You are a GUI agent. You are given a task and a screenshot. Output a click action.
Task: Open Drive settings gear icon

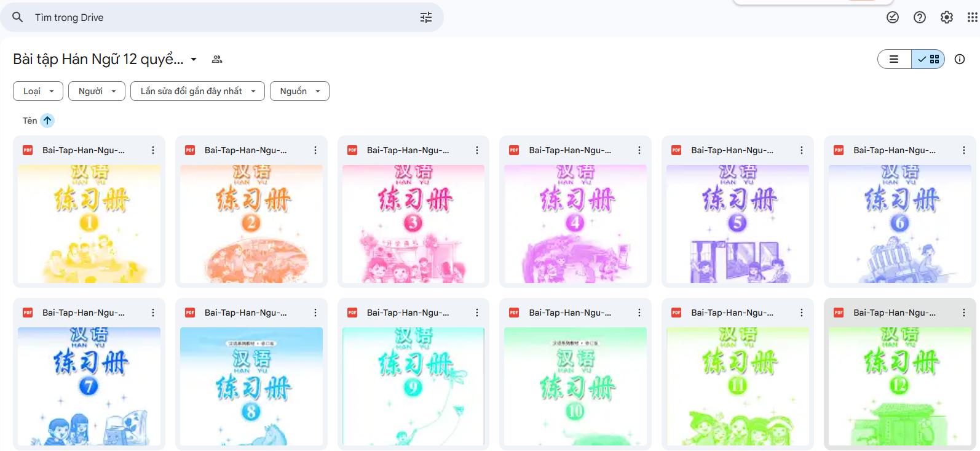947,17
